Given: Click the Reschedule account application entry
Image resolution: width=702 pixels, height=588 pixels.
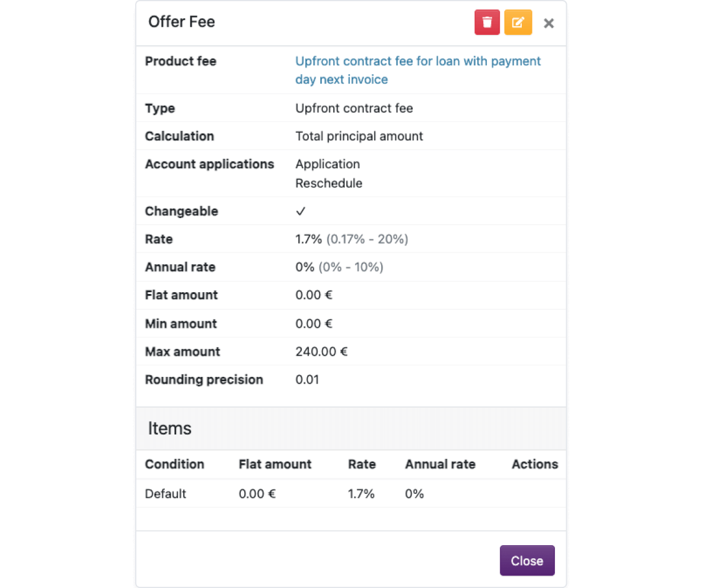Looking at the screenshot, I should (x=328, y=183).
